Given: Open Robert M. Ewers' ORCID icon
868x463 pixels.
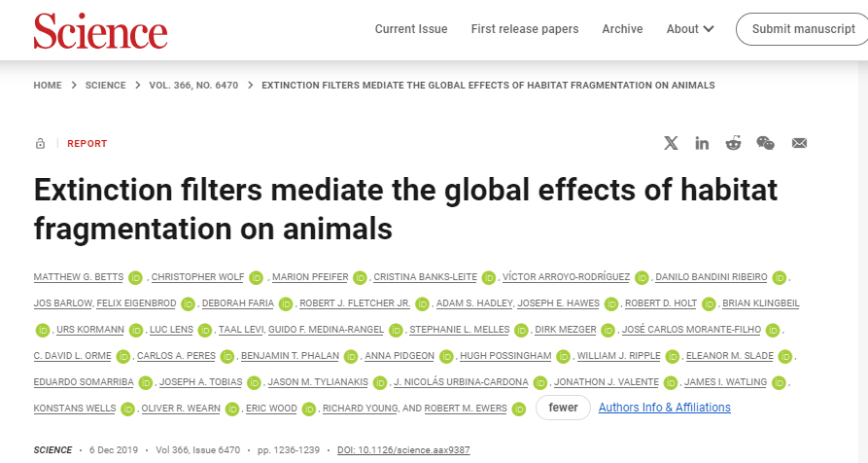Looking at the screenshot, I should pos(519,409).
